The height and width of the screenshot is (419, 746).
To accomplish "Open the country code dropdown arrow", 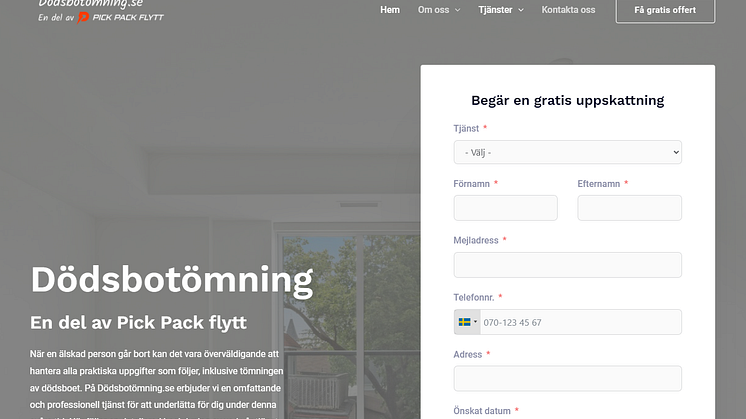I will pyautogui.click(x=476, y=322).
